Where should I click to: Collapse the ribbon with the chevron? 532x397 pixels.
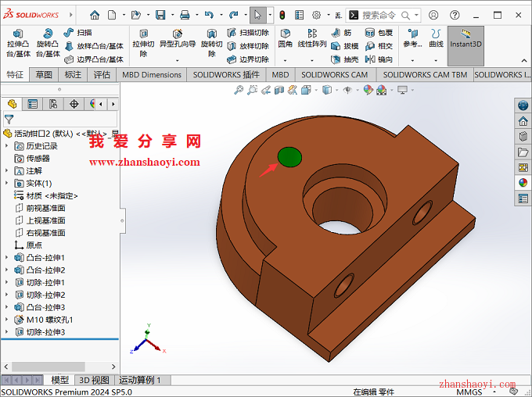pos(524,61)
